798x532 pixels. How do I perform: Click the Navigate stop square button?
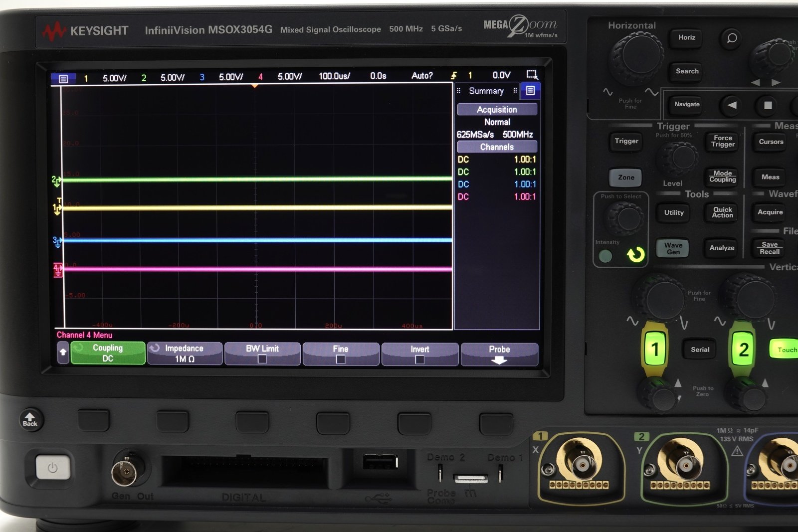coord(768,105)
